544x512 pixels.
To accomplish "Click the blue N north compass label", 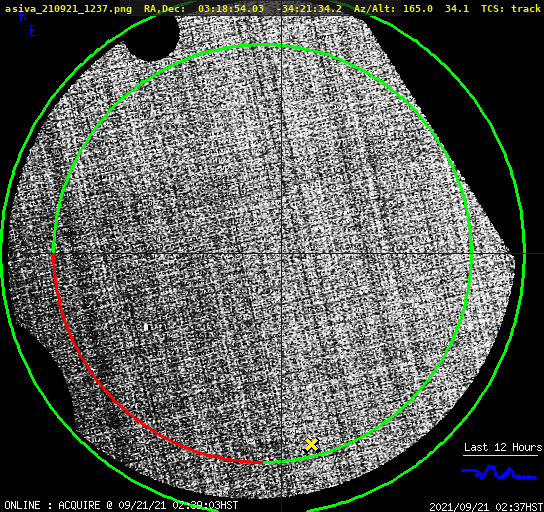I will [x=23, y=16].
